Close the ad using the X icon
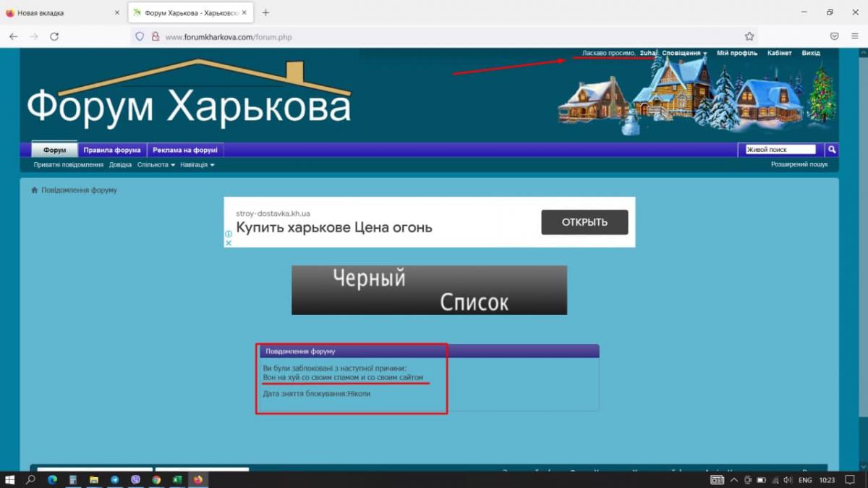The width and height of the screenshot is (868, 488). [229, 243]
